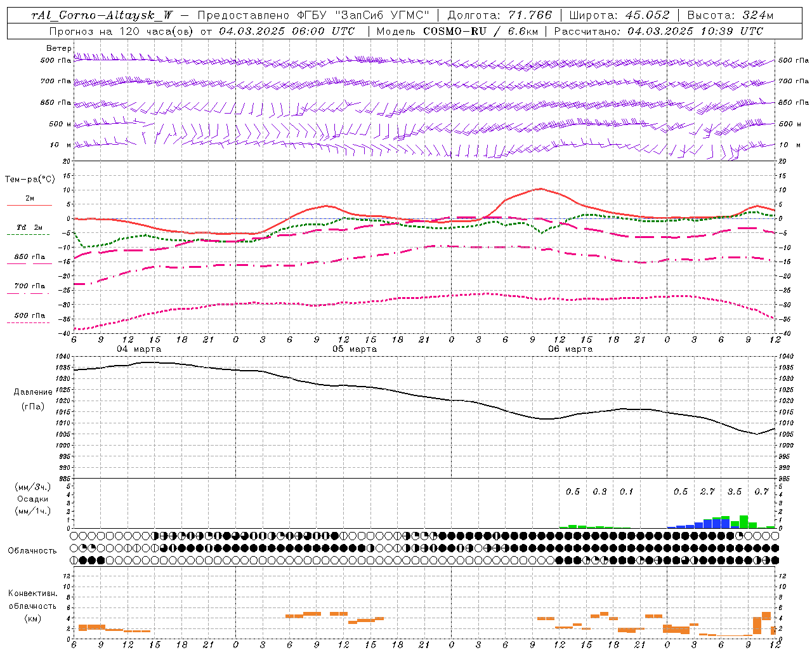812x650 pixels.
Task: Select the 04 марта date label
Action: coord(139,349)
